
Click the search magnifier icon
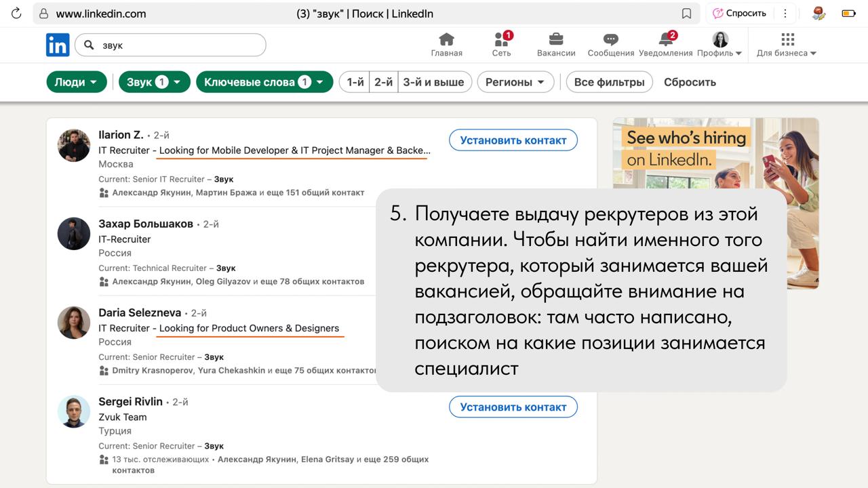89,45
